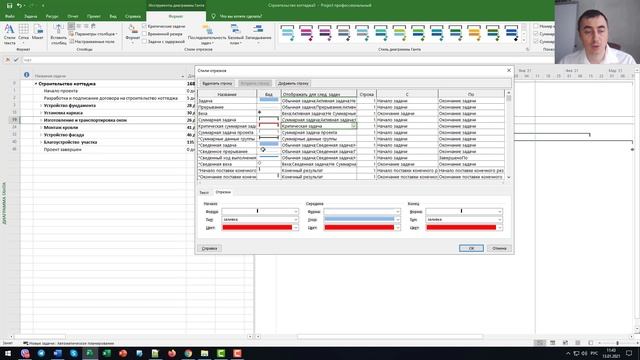Click Настраиваемые поля in ribbon
Screen dimensions: 640x360
pyautogui.click(x=92, y=42)
